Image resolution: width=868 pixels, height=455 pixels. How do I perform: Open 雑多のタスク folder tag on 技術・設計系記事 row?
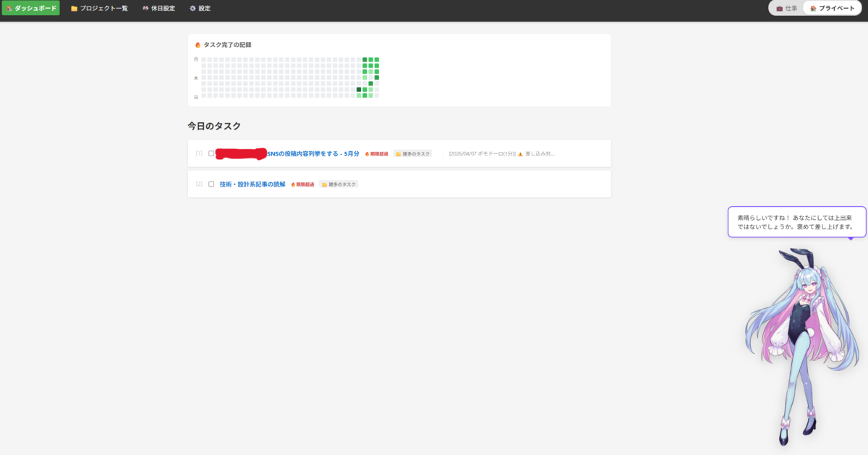pyautogui.click(x=339, y=184)
